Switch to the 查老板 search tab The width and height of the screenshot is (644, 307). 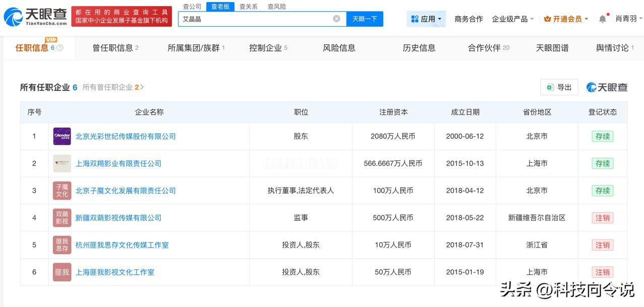click(221, 6)
